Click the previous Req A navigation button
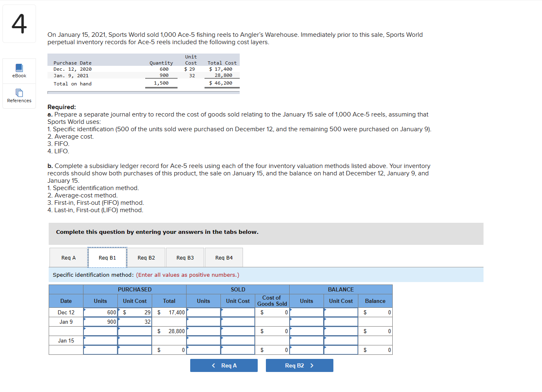The height and width of the screenshot is (392, 542). pos(224,365)
